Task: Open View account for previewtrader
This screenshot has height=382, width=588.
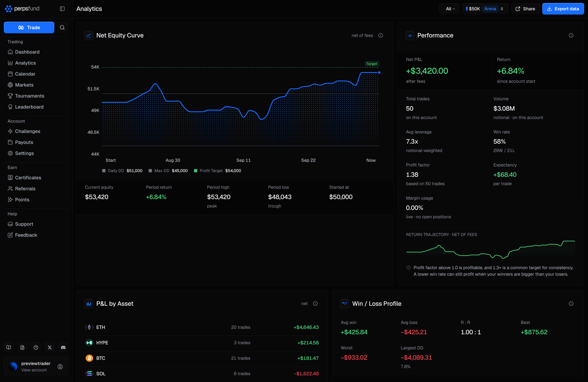Action: pos(34,370)
